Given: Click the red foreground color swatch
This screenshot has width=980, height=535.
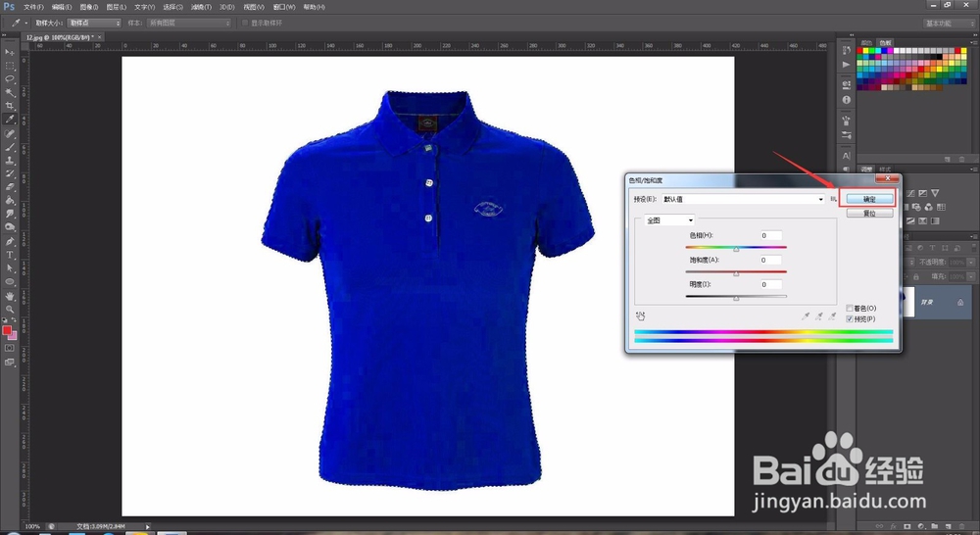Looking at the screenshot, I should [x=7, y=330].
